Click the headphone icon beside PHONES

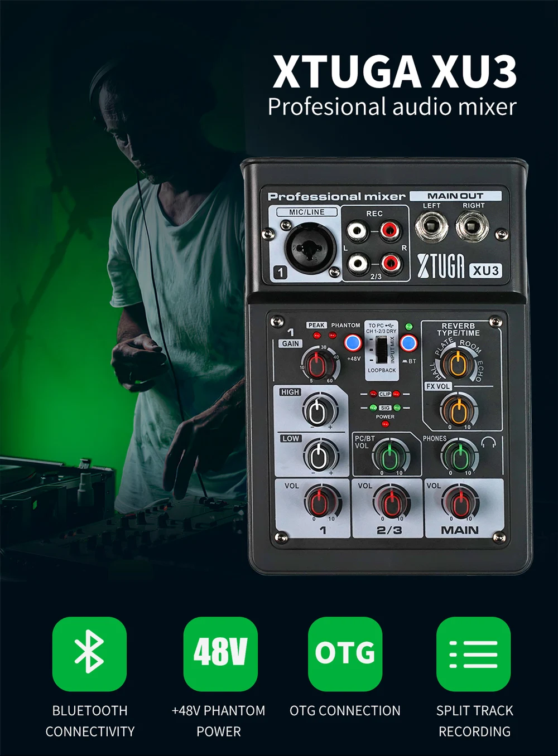pos(489,443)
